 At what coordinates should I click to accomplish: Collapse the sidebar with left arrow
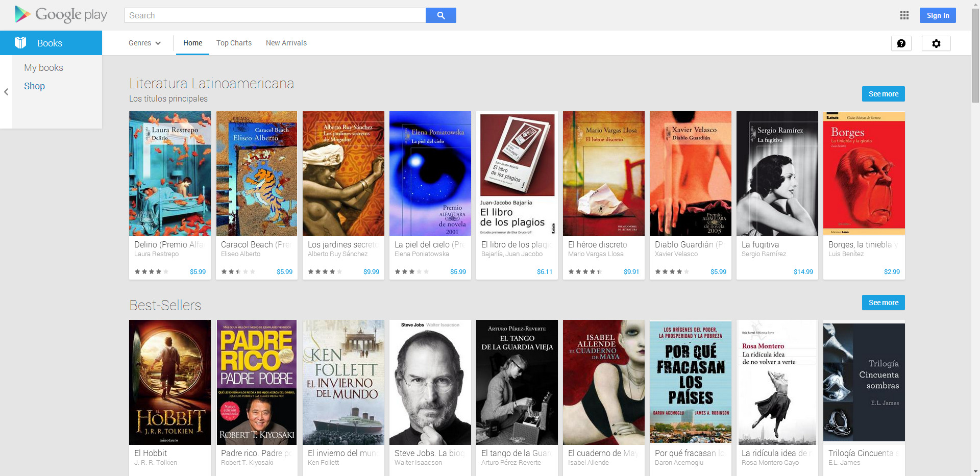coord(6,92)
